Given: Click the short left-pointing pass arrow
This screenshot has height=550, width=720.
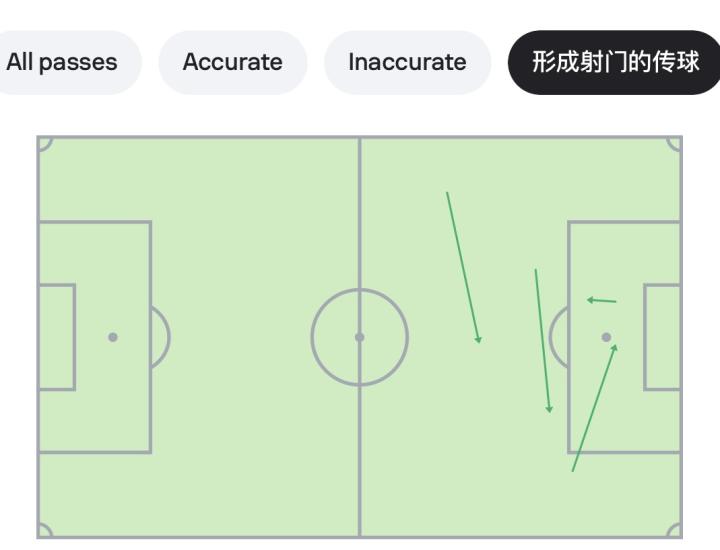Looking at the screenshot, I should pyautogui.click(x=601, y=300).
